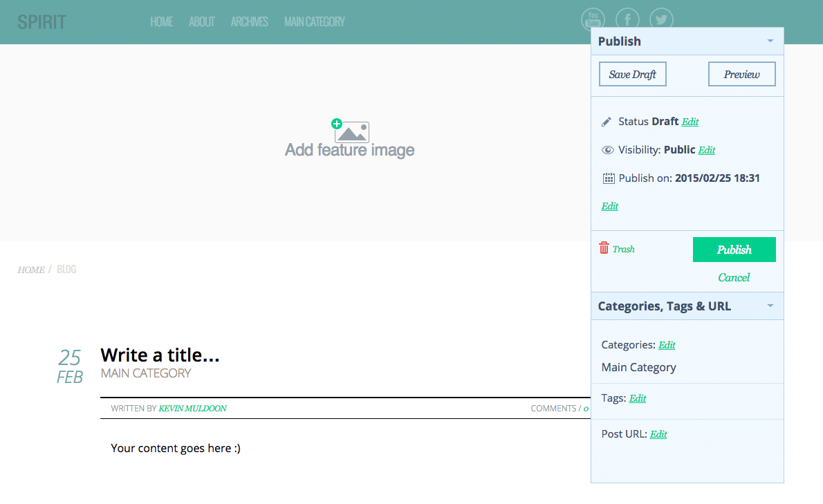The width and height of the screenshot is (823, 504).
Task: Click the content area placeholder text
Action: click(x=176, y=449)
